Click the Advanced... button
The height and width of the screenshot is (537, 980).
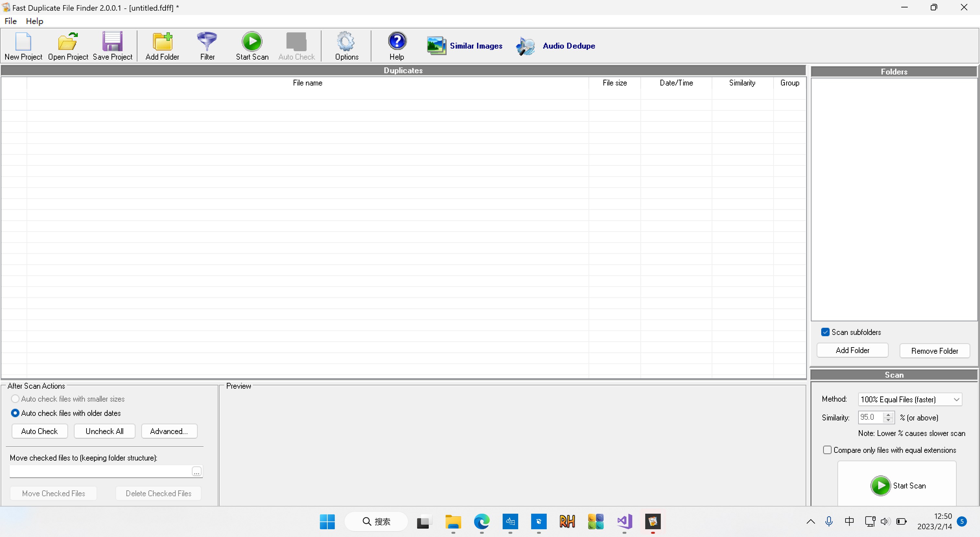click(x=169, y=431)
